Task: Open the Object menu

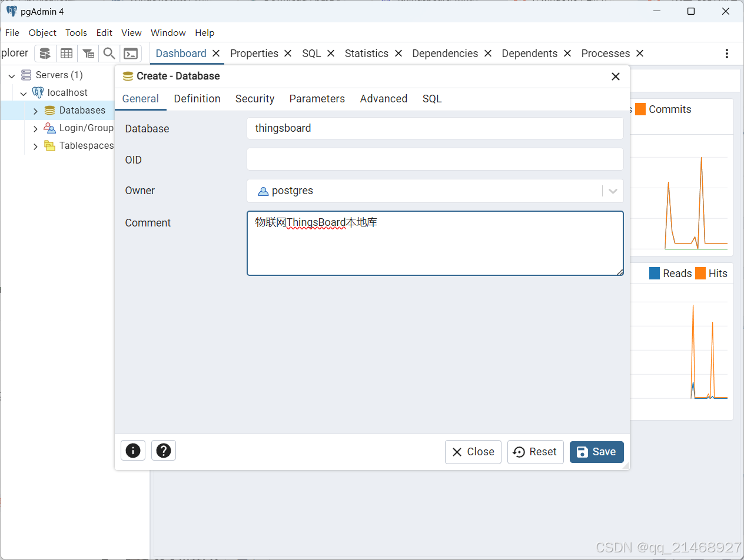Action: pos(42,33)
